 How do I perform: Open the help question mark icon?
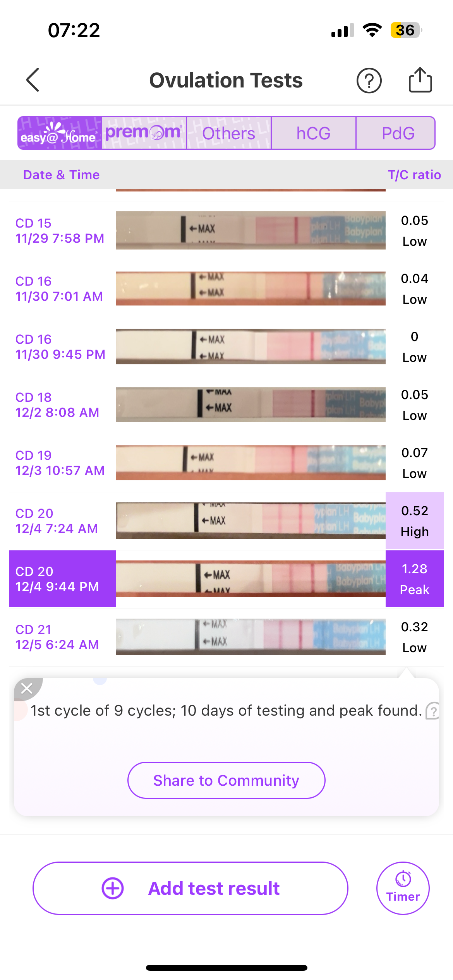(369, 81)
